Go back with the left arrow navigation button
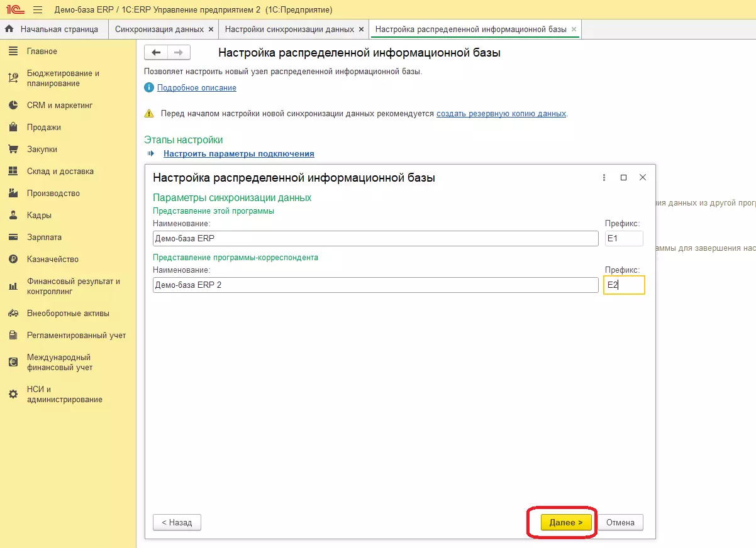756x548 pixels. click(x=156, y=53)
